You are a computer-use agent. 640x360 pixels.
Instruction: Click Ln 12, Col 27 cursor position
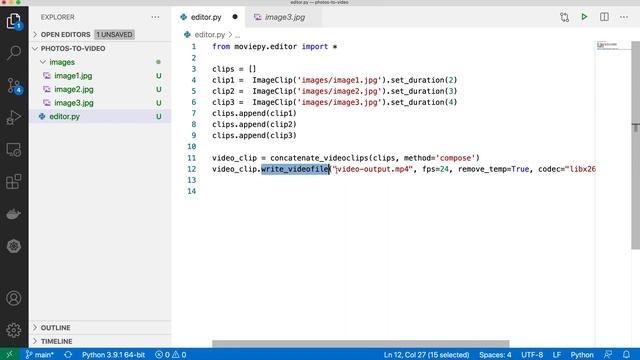(426, 355)
